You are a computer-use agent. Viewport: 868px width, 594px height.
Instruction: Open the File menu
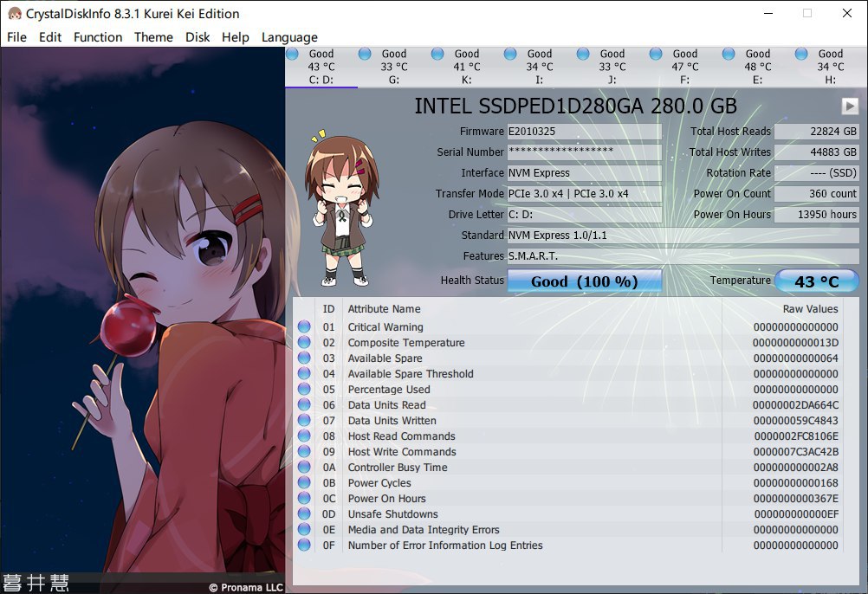coord(16,37)
